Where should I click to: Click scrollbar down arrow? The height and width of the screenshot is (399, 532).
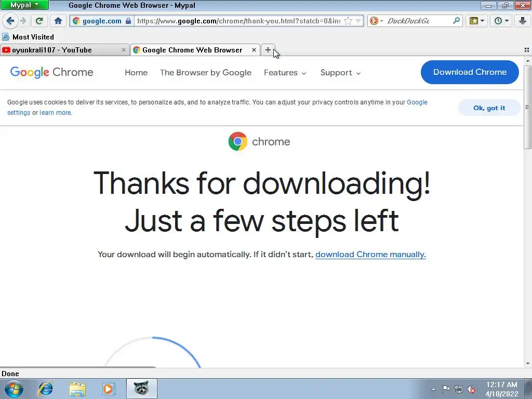[x=528, y=364]
